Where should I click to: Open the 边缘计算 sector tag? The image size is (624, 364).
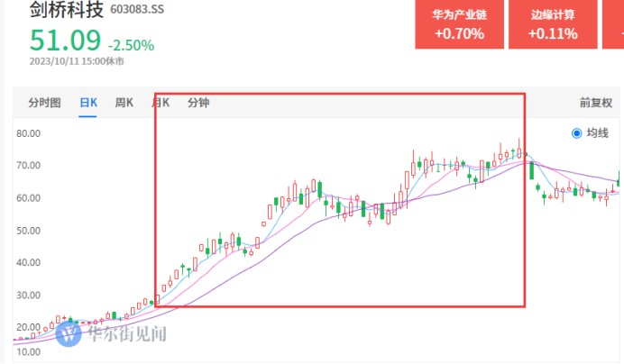point(553,24)
